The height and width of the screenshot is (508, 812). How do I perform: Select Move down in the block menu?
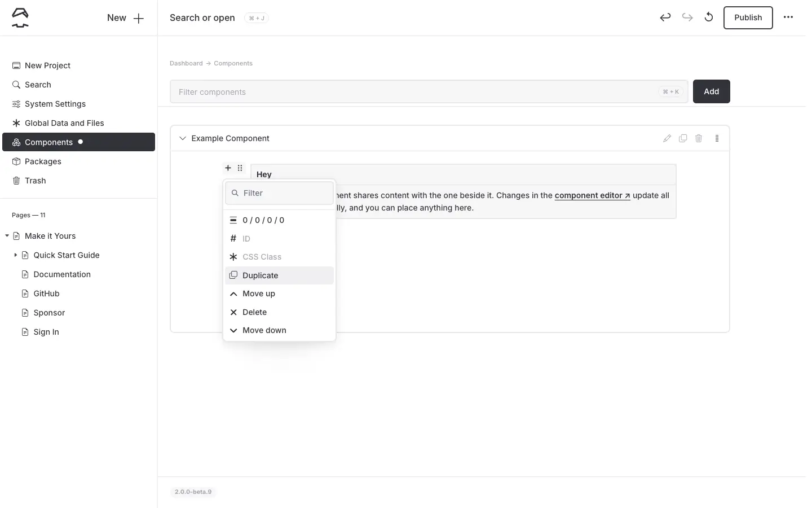[264, 330]
